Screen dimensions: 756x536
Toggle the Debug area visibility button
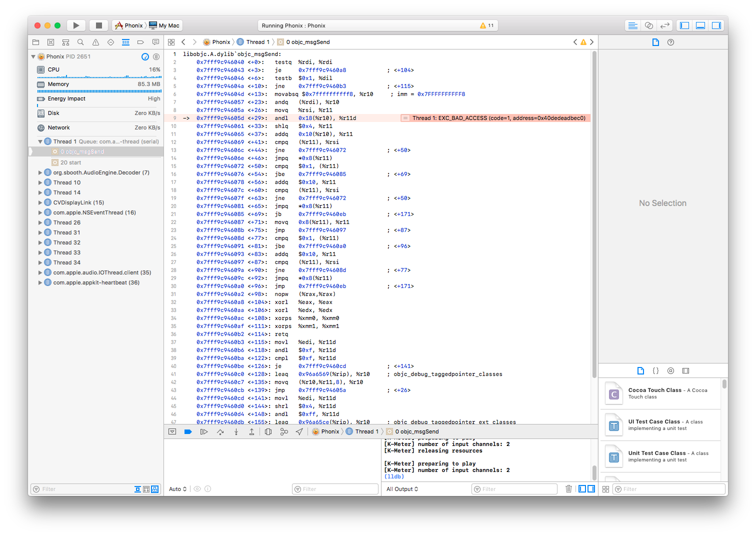[x=700, y=25]
